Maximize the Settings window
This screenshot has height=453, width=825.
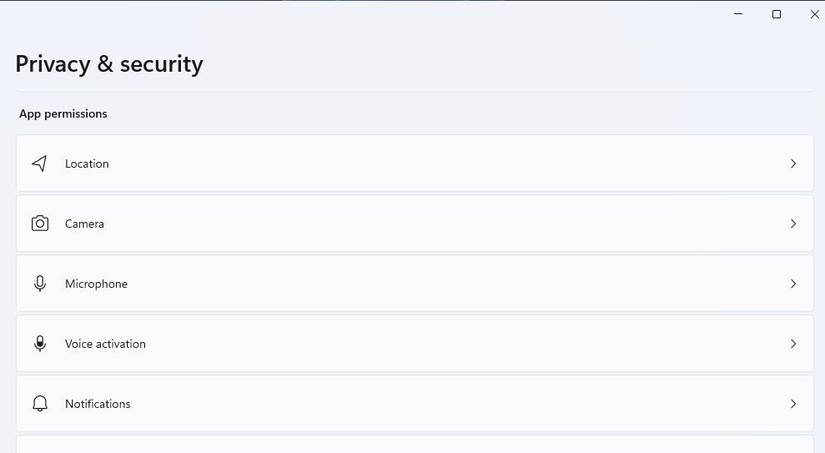tap(776, 14)
